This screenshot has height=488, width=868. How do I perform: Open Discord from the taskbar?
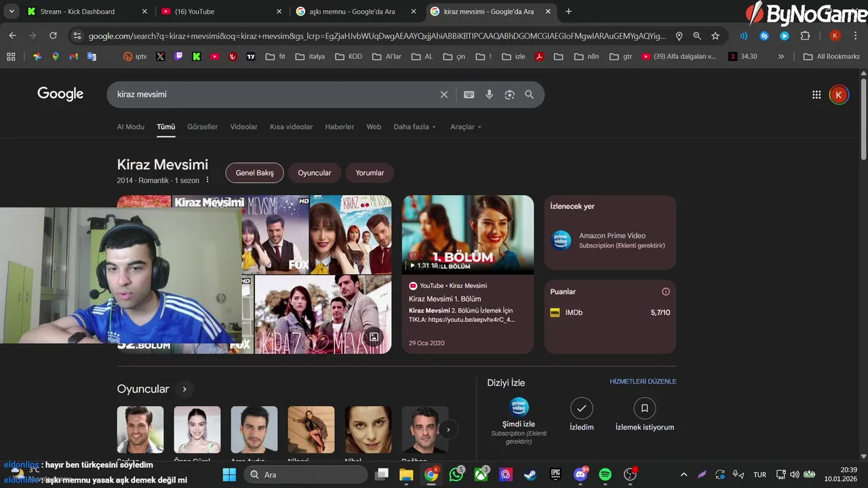(580, 474)
